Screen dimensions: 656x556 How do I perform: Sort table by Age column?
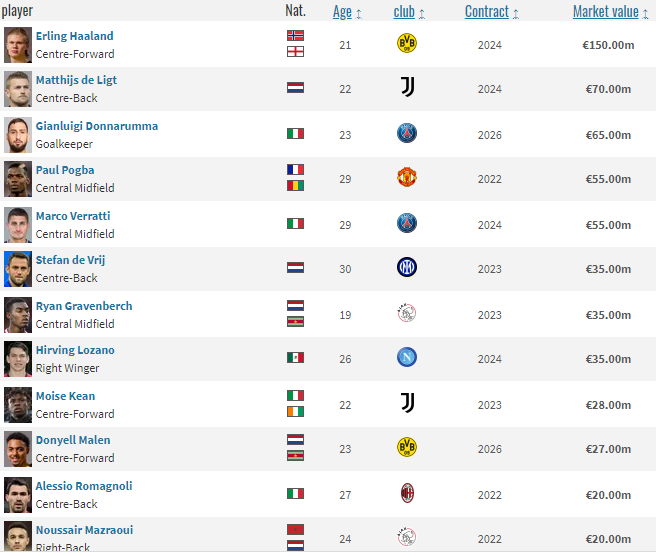[x=342, y=12]
